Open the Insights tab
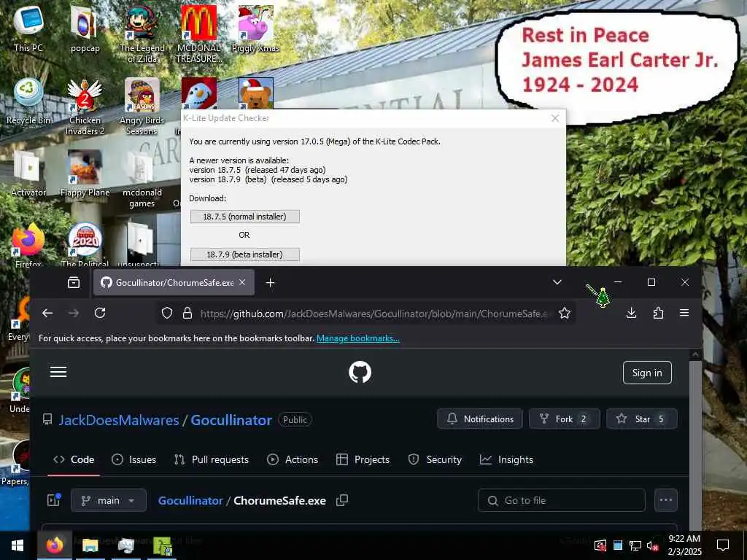The image size is (747, 560). [506, 459]
